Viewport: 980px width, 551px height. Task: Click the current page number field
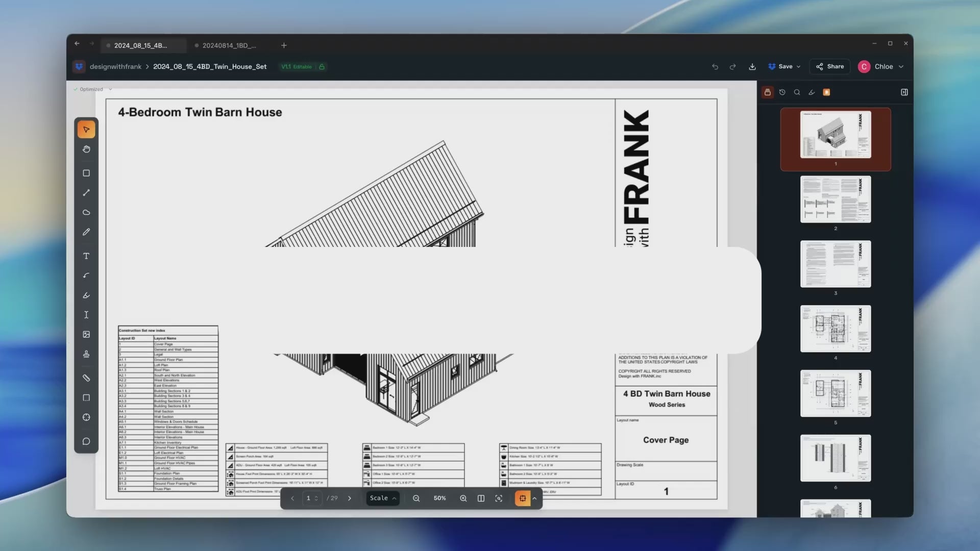click(308, 498)
